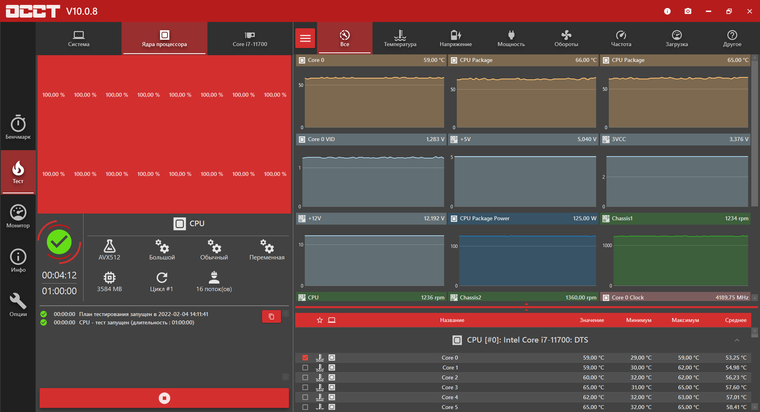760x412 pixels.
Task: Click the log line CPU - тест запущен
Action: point(137,322)
